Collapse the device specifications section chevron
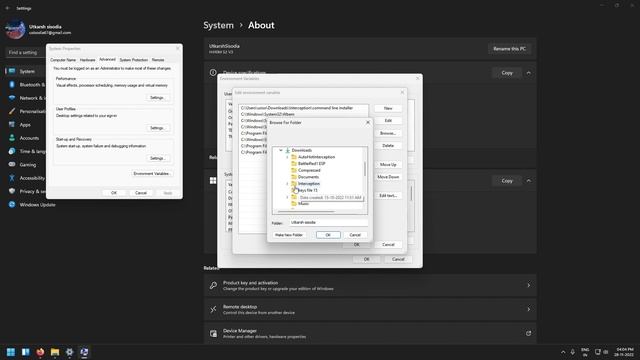640x360 pixels. (x=529, y=73)
